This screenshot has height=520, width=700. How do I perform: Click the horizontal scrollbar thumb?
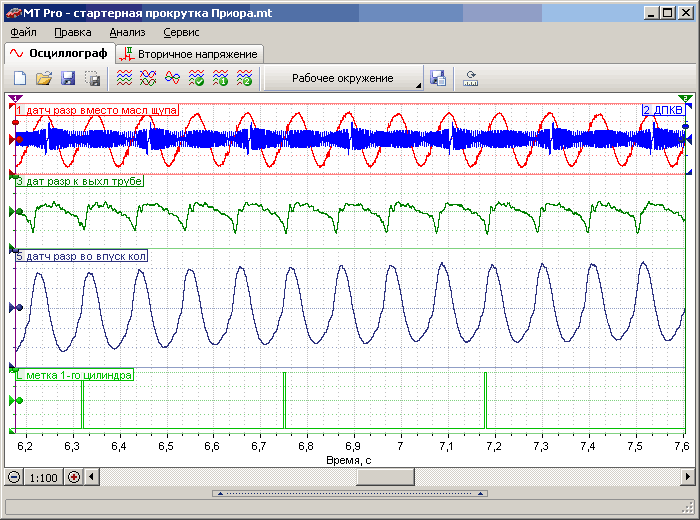tap(385, 477)
